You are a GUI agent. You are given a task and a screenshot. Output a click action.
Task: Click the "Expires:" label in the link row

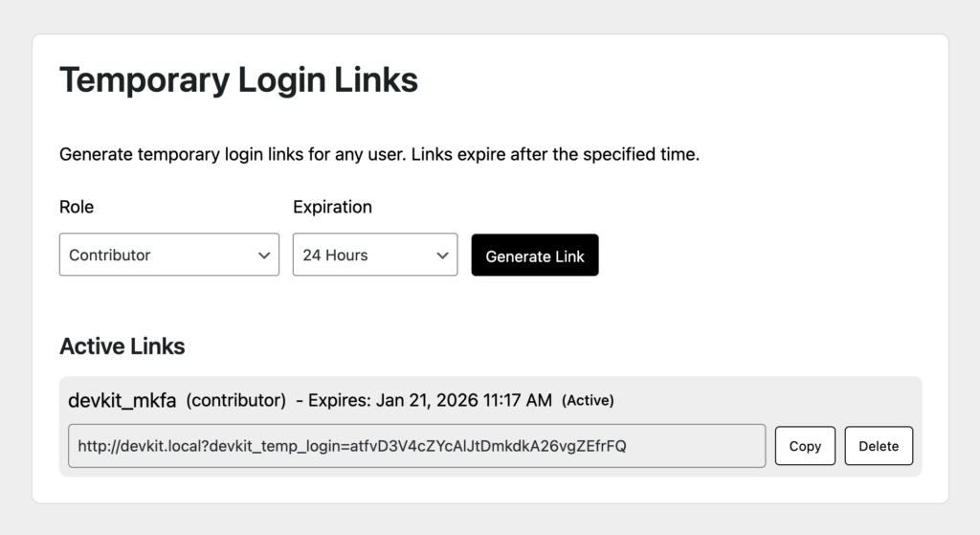pos(342,400)
